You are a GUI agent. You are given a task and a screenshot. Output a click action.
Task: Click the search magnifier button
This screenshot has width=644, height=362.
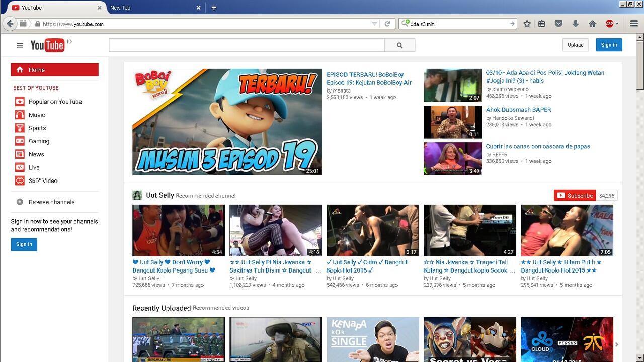pos(400,45)
